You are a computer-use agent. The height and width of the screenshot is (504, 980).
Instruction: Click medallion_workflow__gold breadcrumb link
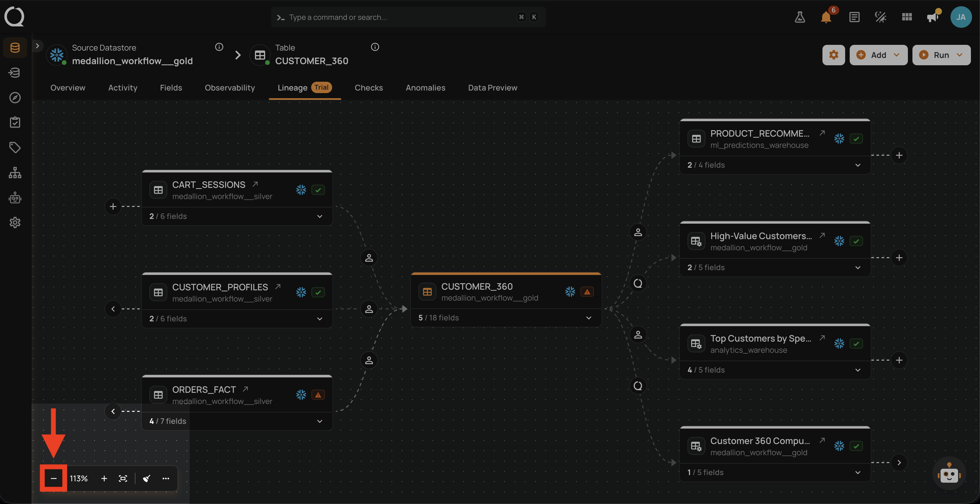tap(132, 61)
